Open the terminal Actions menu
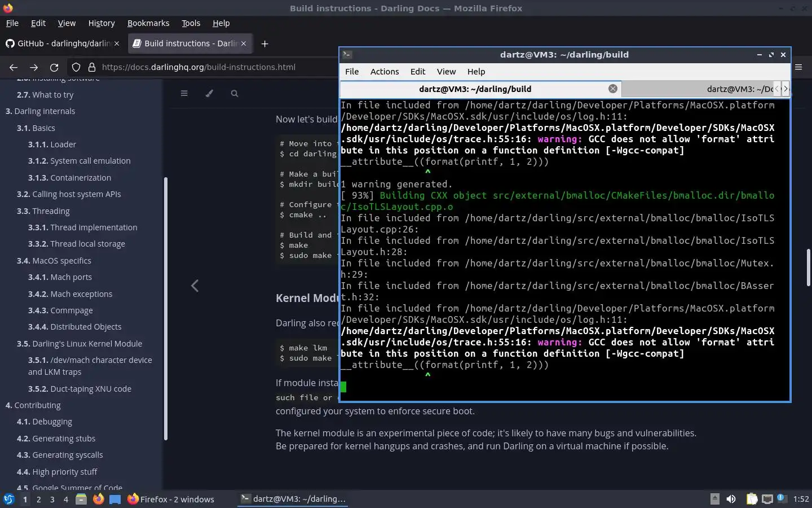Screen dimensions: 812x508 (x=385, y=72)
